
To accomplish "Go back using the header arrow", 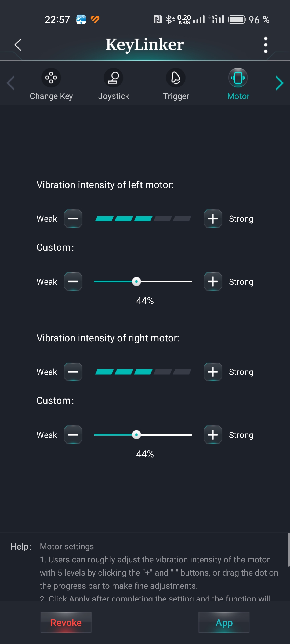I will pyautogui.click(x=18, y=45).
